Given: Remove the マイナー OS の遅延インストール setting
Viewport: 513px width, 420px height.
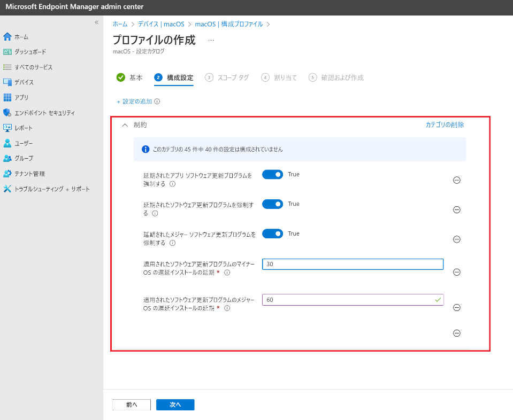Looking at the screenshot, I should coord(457,272).
